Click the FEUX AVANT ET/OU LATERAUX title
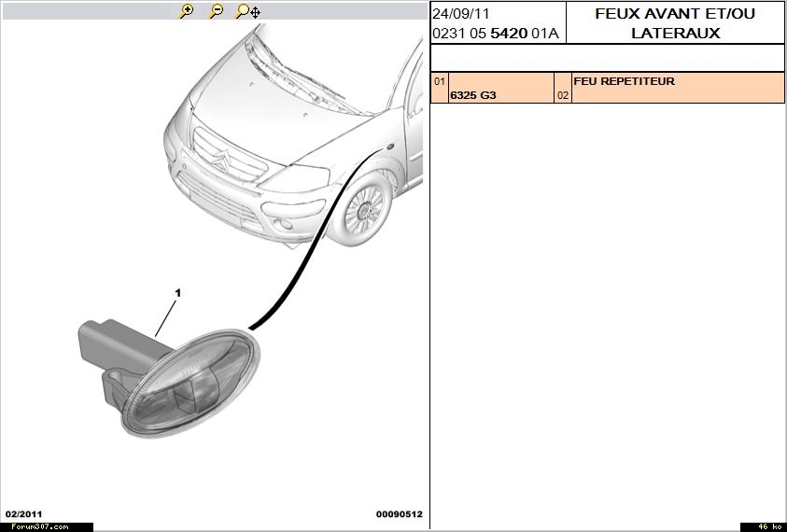 [x=675, y=23]
